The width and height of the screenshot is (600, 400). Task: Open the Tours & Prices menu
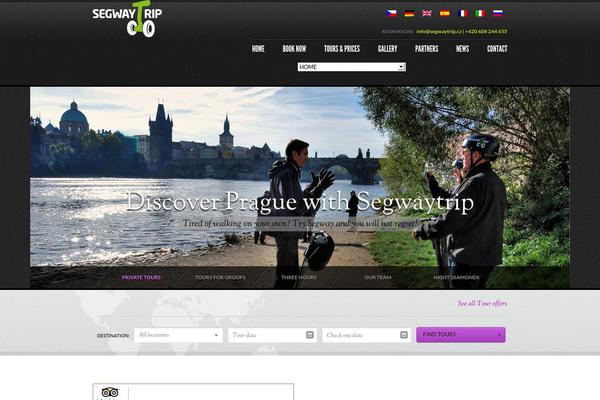tap(342, 49)
